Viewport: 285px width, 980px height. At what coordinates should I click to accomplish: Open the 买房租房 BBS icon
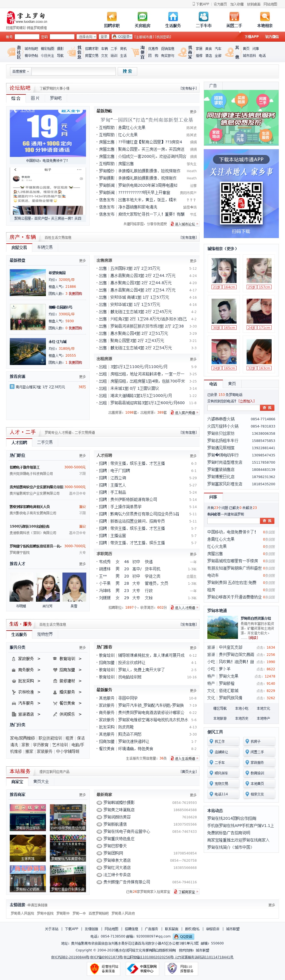point(142,17)
